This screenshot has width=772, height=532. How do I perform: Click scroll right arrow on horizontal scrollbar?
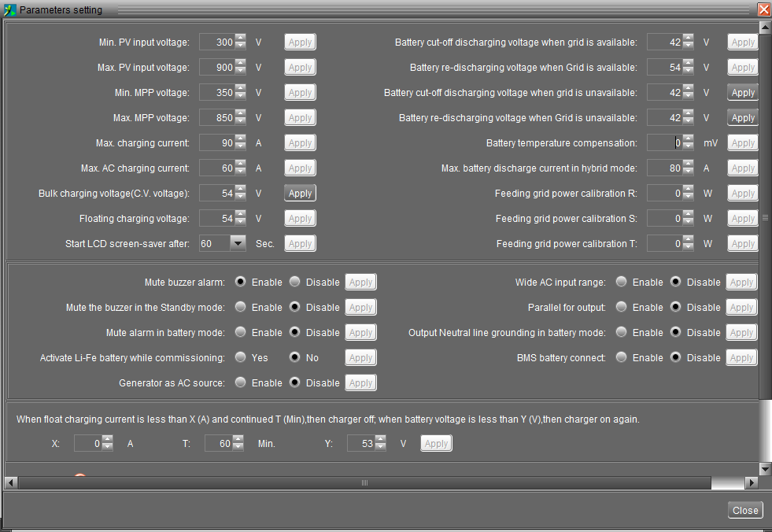point(752,482)
